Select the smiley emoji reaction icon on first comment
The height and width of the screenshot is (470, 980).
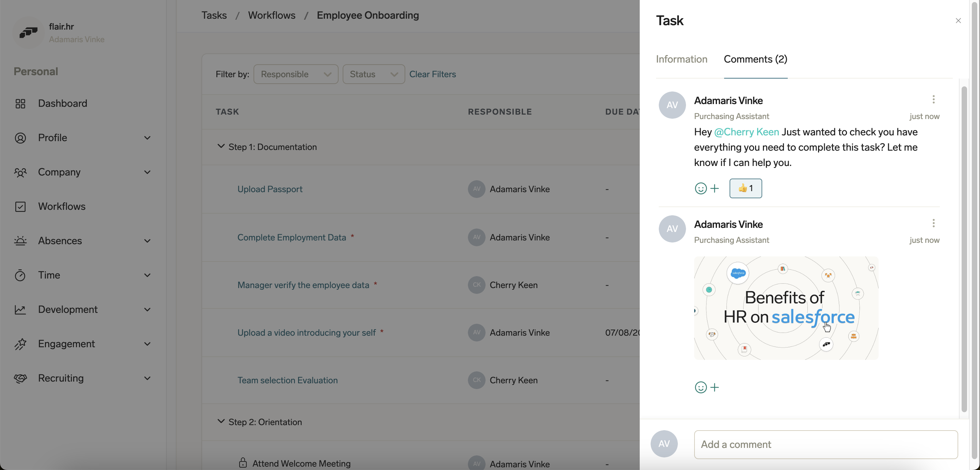(700, 188)
